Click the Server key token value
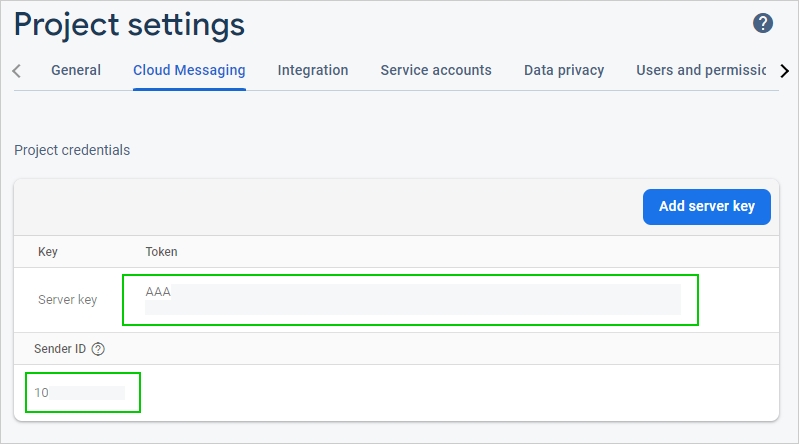799x444 pixels. (x=158, y=292)
